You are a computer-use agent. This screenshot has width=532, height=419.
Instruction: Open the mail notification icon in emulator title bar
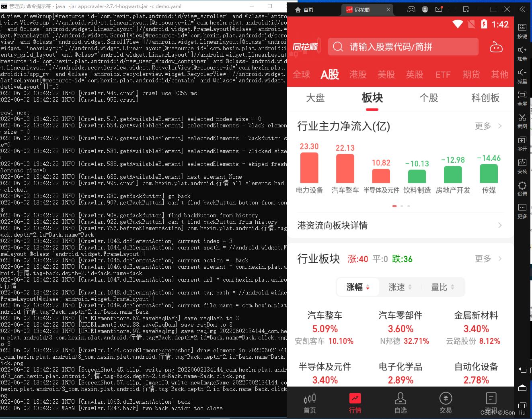pyautogui.click(x=439, y=9)
